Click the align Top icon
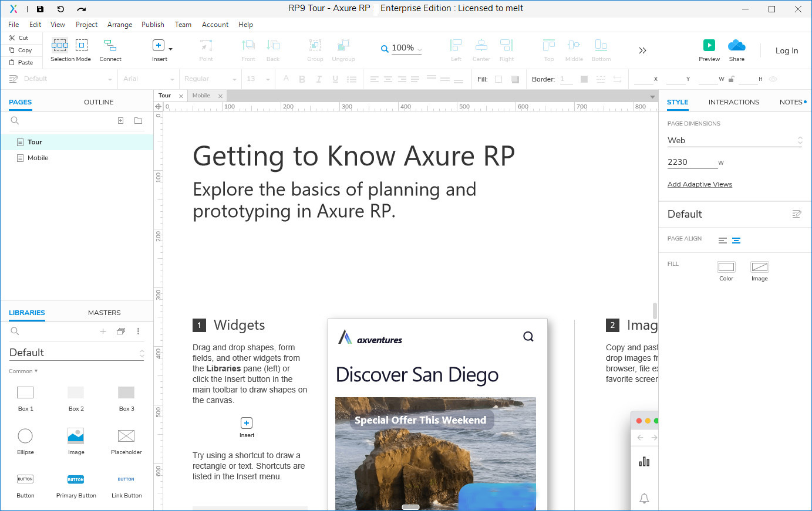This screenshot has height=511, width=812. tap(549, 45)
